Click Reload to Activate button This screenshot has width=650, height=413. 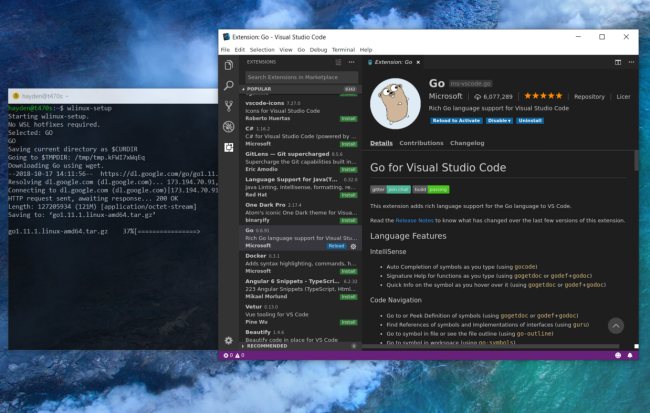456,121
